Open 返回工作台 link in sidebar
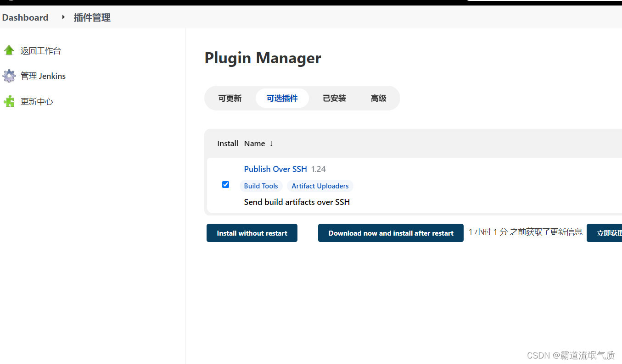The height and width of the screenshot is (364, 622). [41, 51]
